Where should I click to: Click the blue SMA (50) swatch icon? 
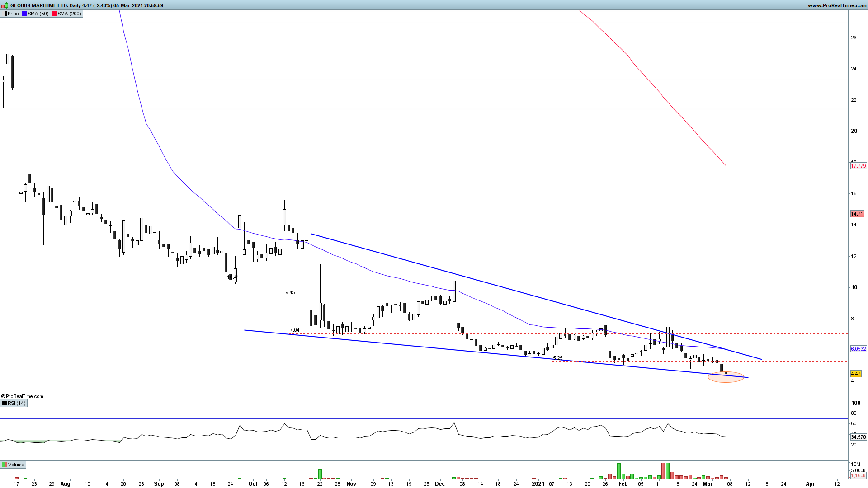click(24, 14)
